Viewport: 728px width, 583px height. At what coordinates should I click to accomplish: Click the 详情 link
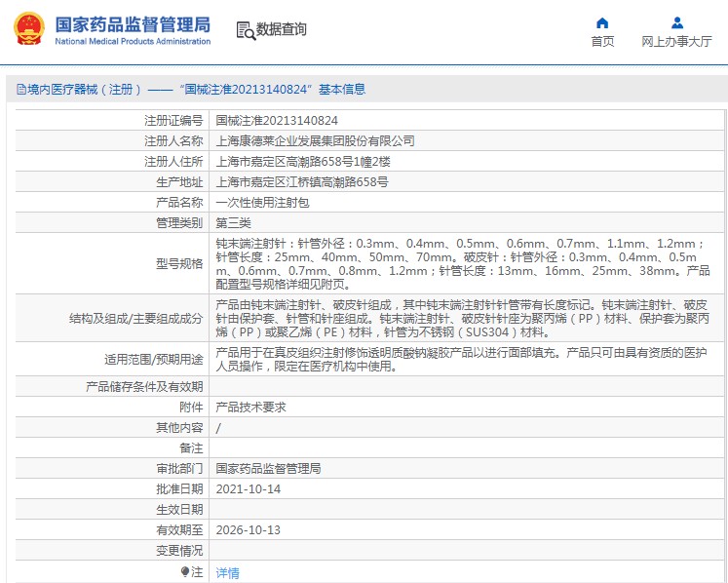(x=227, y=573)
